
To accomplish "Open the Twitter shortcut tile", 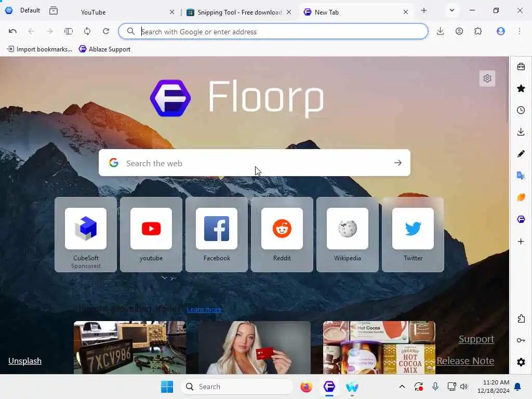I will 413,234.
